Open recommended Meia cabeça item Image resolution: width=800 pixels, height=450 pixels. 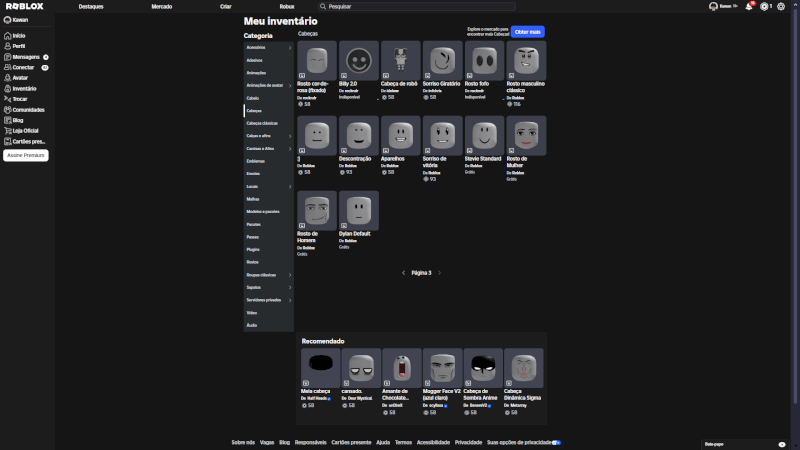click(x=320, y=368)
